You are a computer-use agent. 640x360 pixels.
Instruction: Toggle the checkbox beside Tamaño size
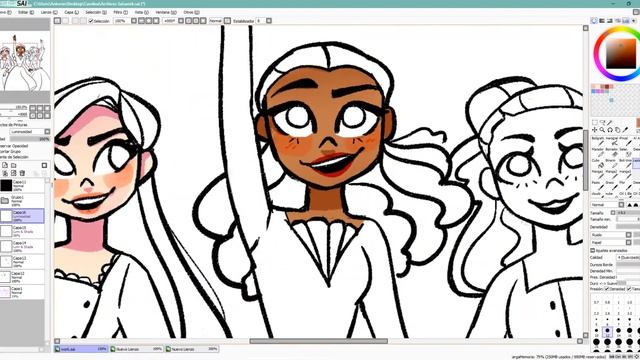[x=613, y=213]
